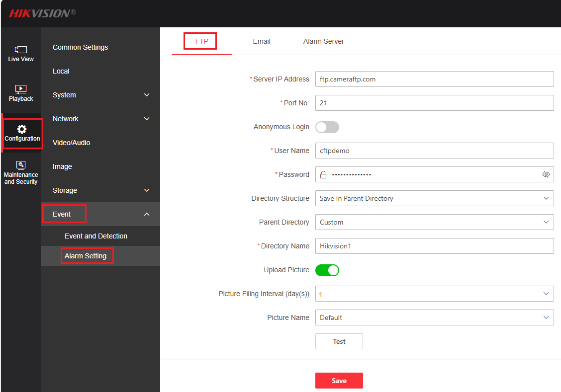
Task: Click the red Save button
Action: click(339, 381)
